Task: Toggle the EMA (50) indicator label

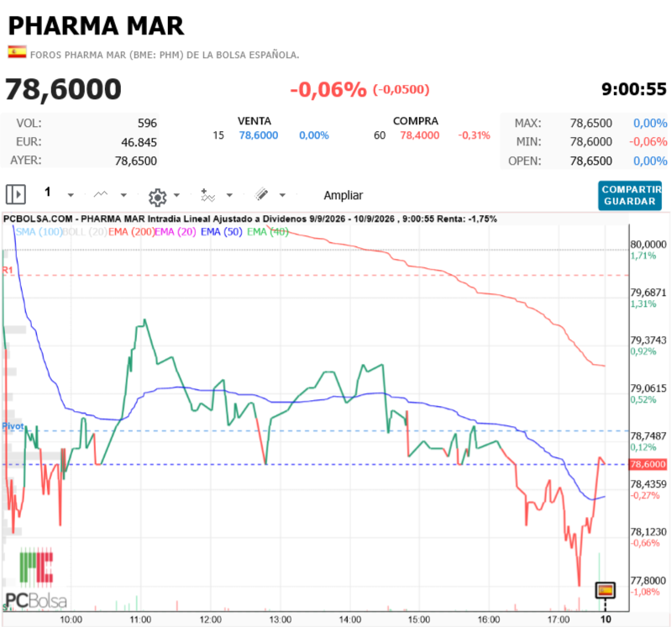Action: coord(222,232)
